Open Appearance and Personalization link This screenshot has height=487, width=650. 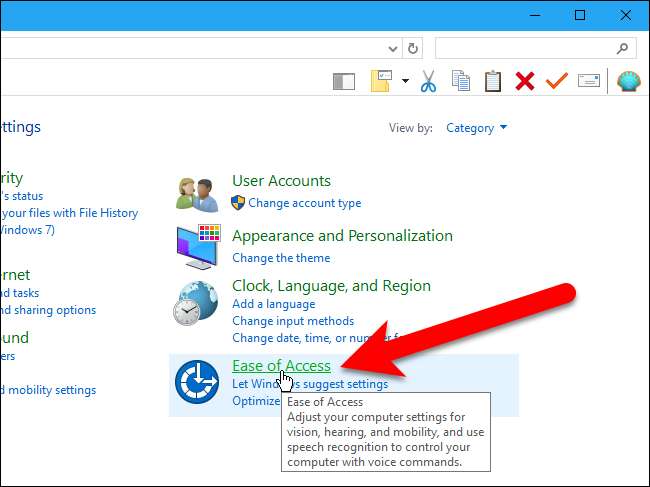(342, 236)
